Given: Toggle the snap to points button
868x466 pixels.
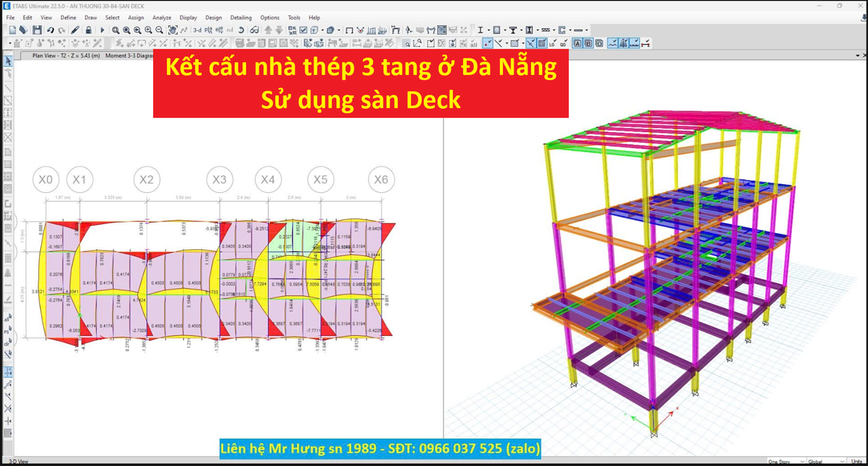Looking at the screenshot, I should (x=487, y=43).
